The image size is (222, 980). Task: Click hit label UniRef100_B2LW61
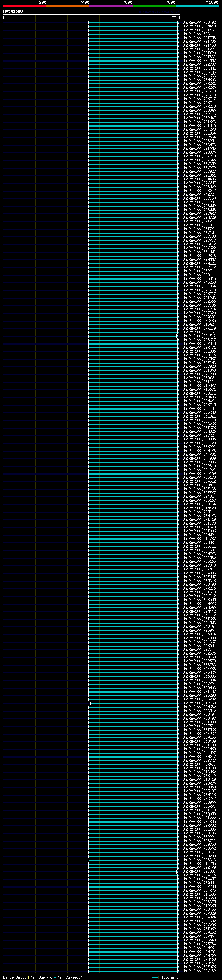click(199, 176)
